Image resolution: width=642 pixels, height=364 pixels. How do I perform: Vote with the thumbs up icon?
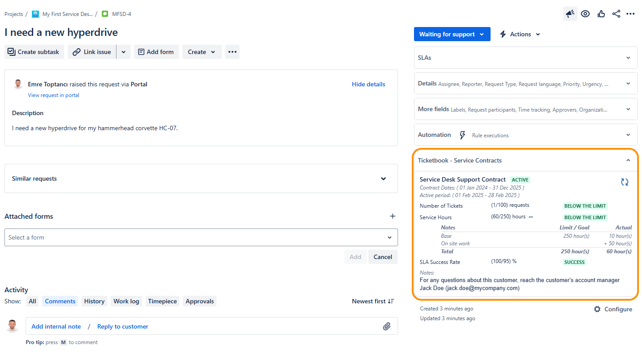601,14
